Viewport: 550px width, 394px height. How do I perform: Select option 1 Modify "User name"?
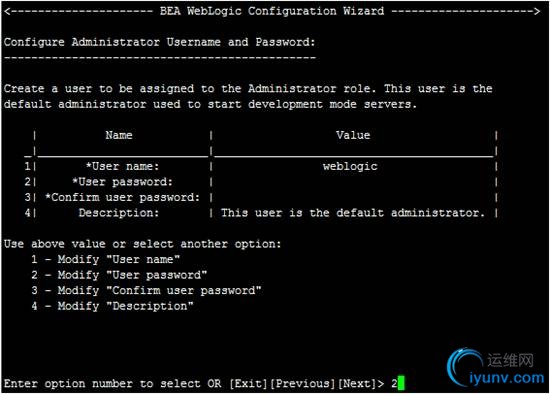(106, 259)
